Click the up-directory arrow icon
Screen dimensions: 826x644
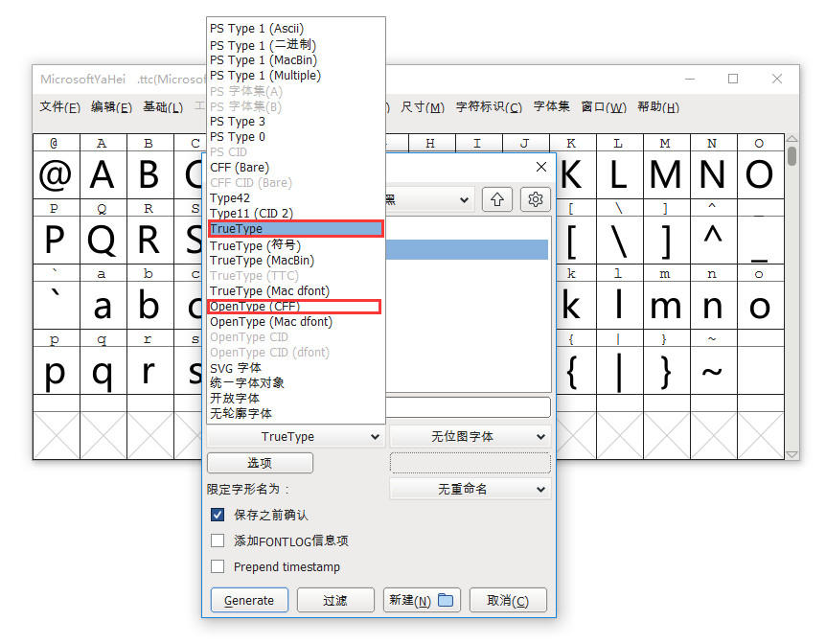click(497, 198)
